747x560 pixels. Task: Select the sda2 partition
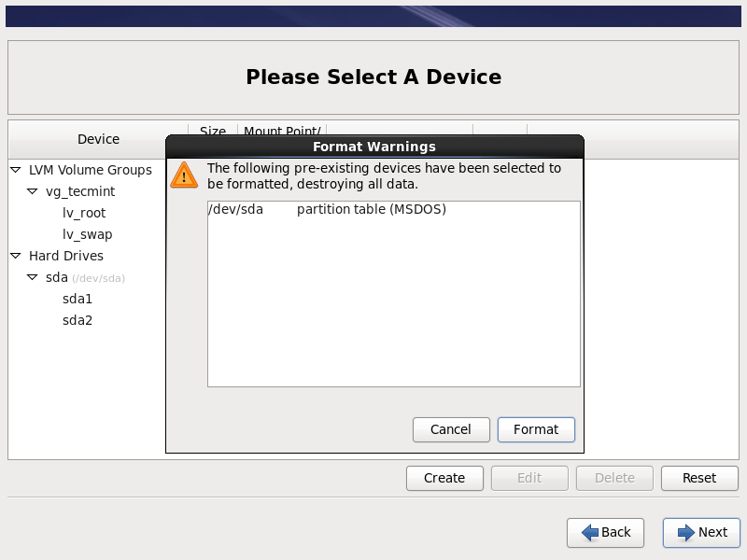click(x=78, y=320)
